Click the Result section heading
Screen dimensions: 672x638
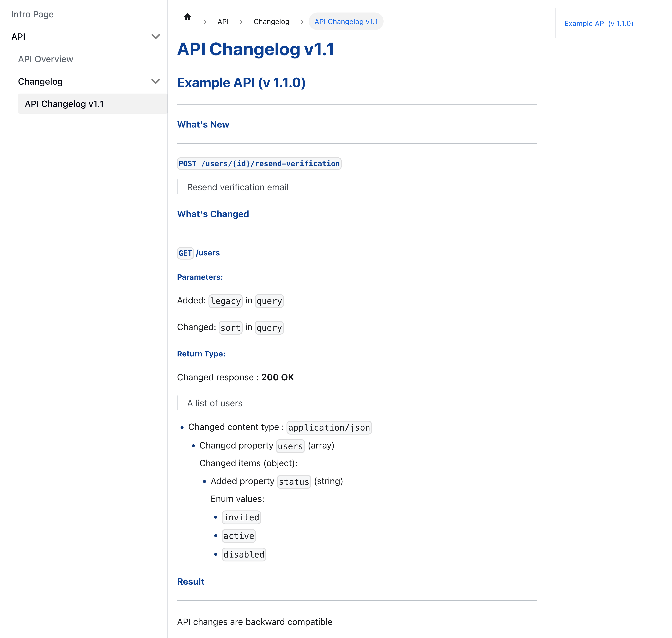point(190,582)
